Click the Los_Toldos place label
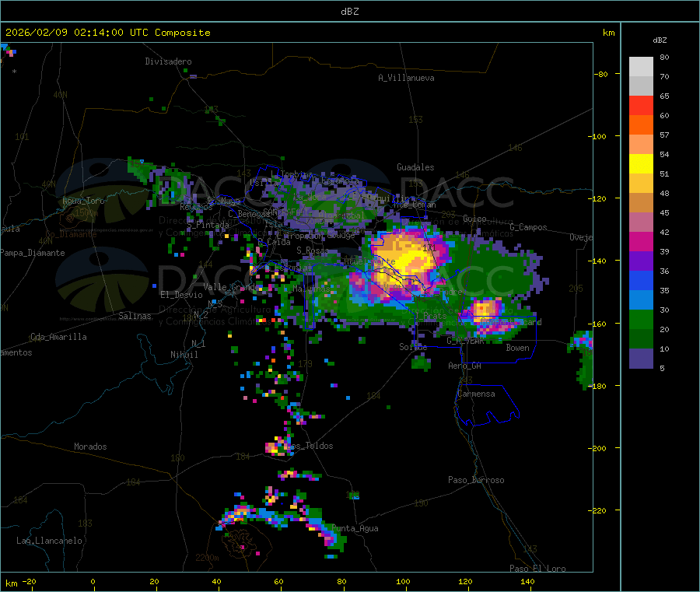Screen dimensions: 700x592 point(310,446)
